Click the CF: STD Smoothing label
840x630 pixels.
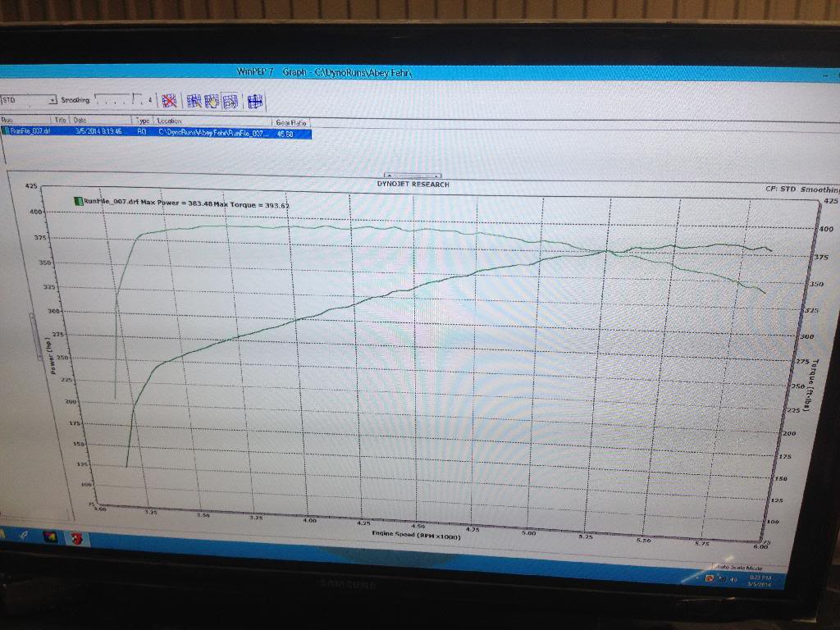[802, 189]
